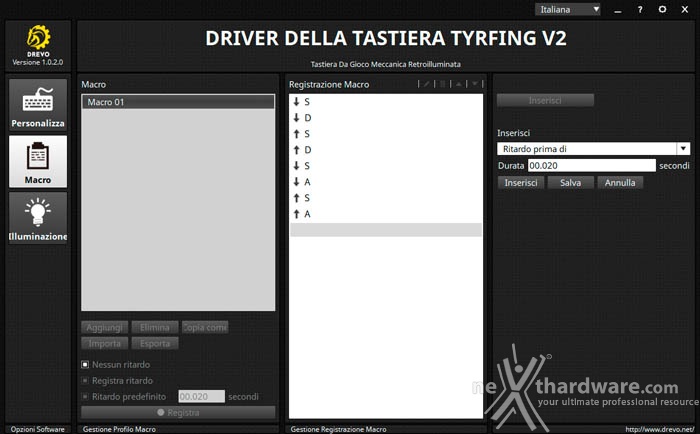Select the first key-down S step

point(386,102)
